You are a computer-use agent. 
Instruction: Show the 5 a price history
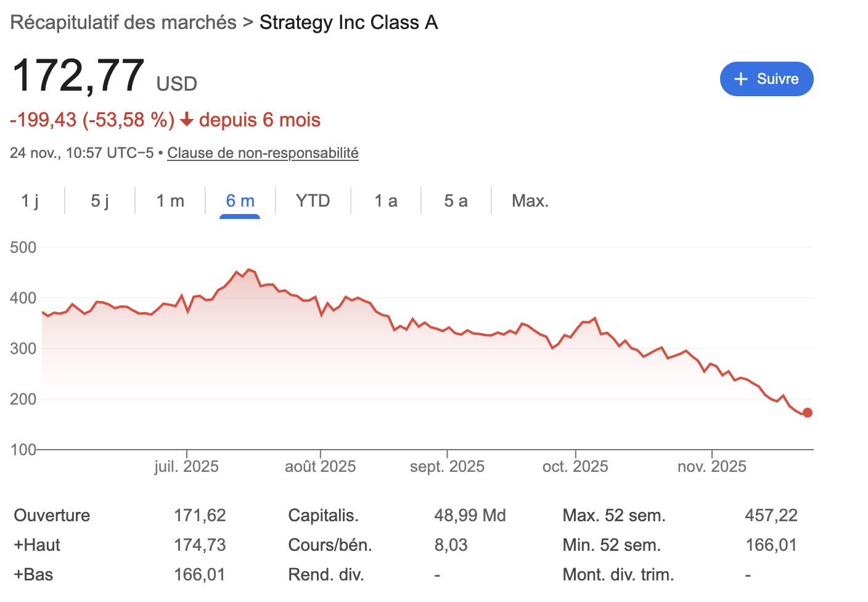pyautogui.click(x=456, y=200)
